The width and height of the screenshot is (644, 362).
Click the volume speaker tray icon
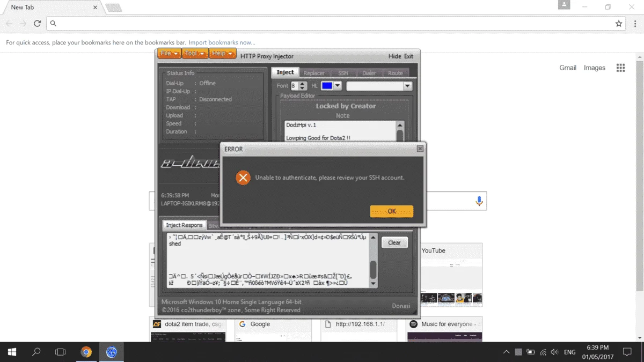click(x=554, y=352)
